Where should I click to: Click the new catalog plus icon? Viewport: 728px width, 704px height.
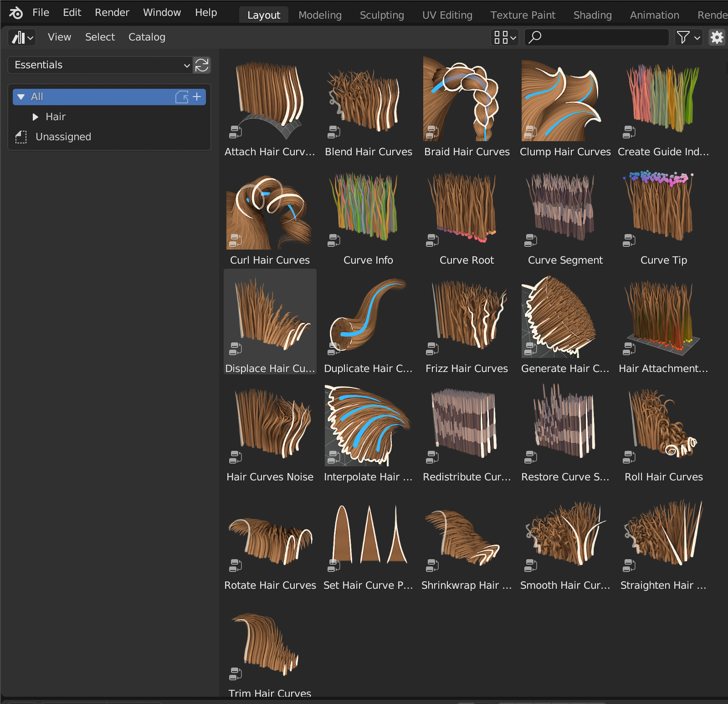point(197,97)
